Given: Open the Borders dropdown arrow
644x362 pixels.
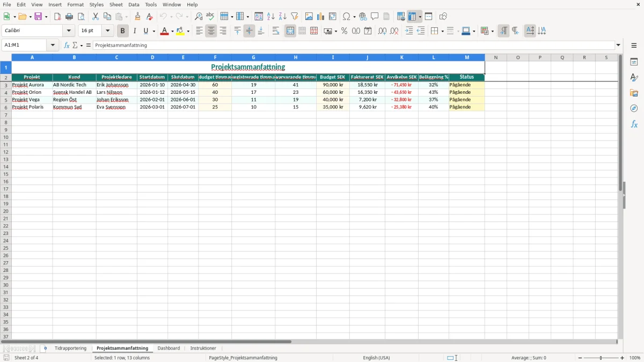Looking at the screenshot, I should tap(442, 31).
